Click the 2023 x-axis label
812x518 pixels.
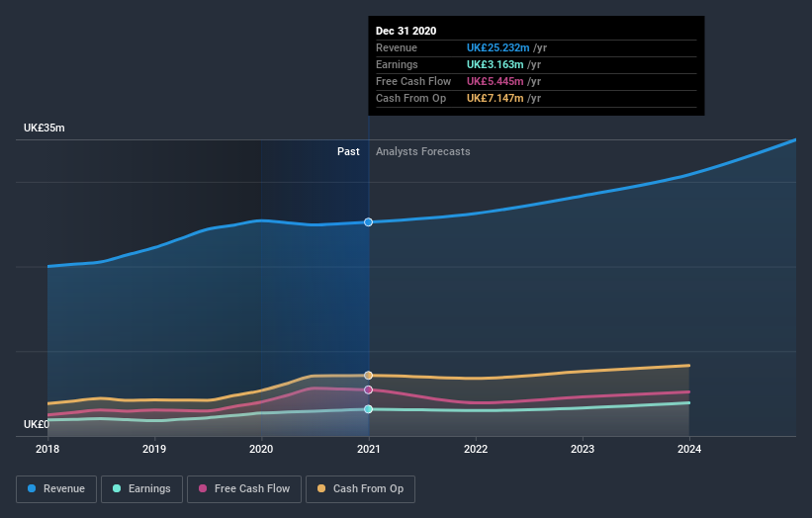(x=583, y=449)
